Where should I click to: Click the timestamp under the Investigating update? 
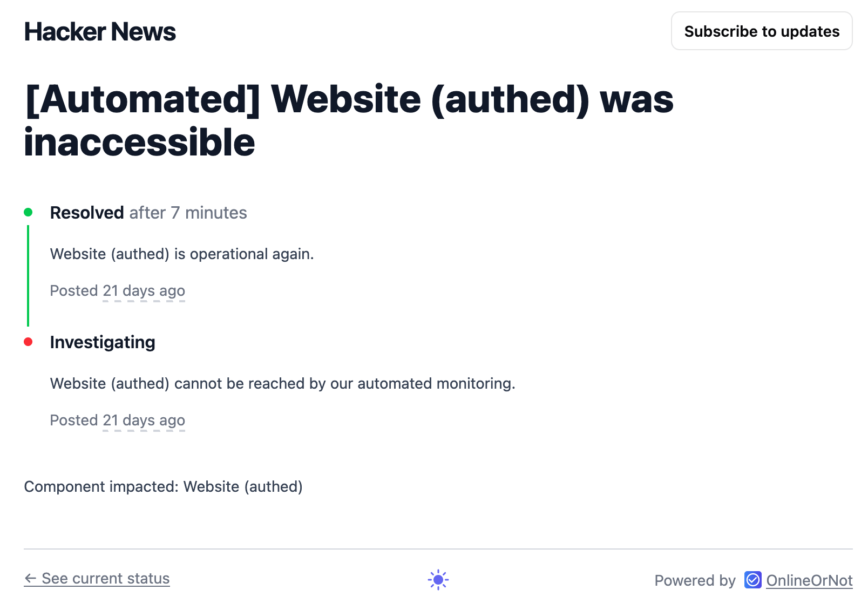tap(144, 420)
